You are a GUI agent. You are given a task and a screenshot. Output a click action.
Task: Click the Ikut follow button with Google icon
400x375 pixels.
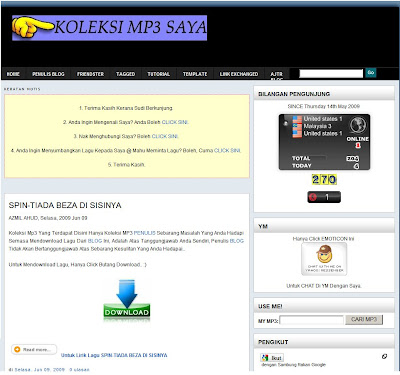point(272,358)
